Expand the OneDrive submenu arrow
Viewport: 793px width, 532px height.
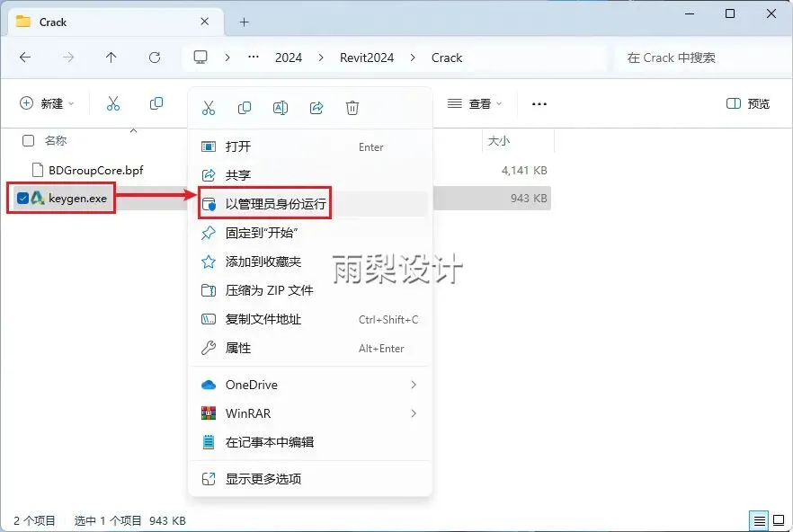pos(414,385)
